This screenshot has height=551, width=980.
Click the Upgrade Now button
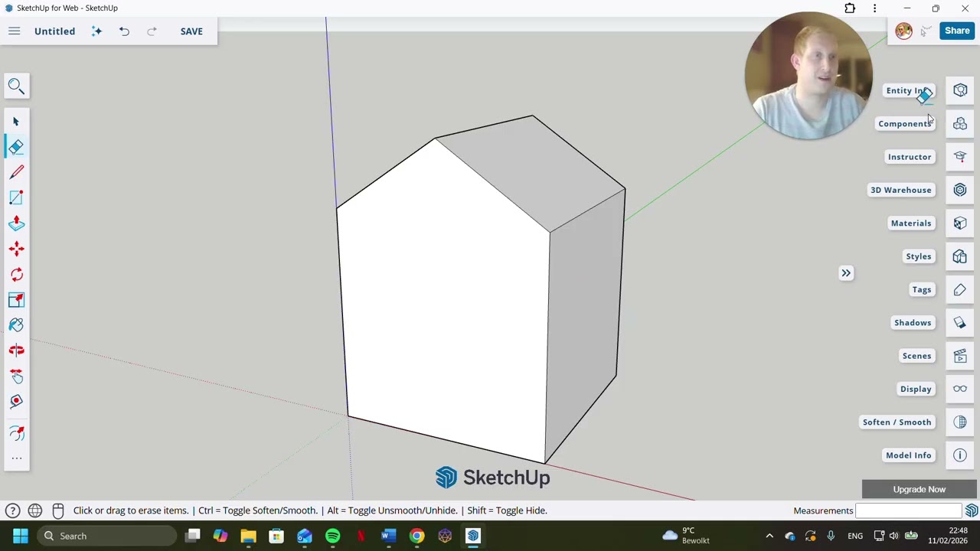(920, 489)
